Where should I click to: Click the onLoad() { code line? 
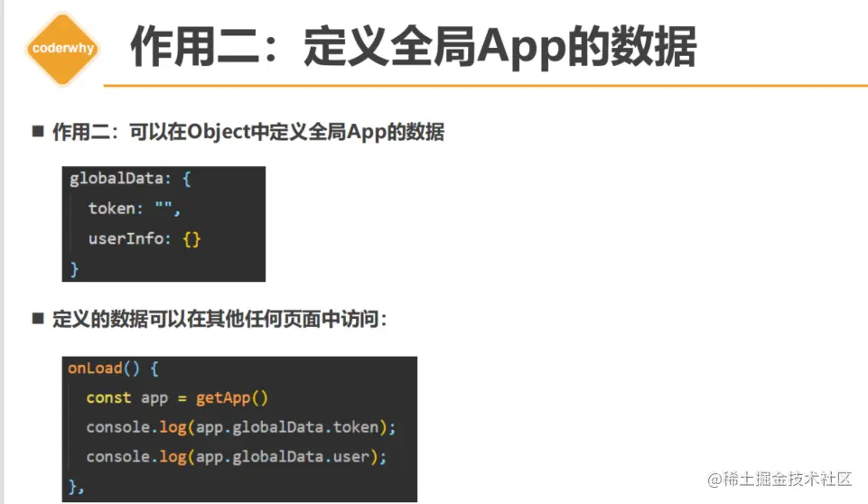114,369
